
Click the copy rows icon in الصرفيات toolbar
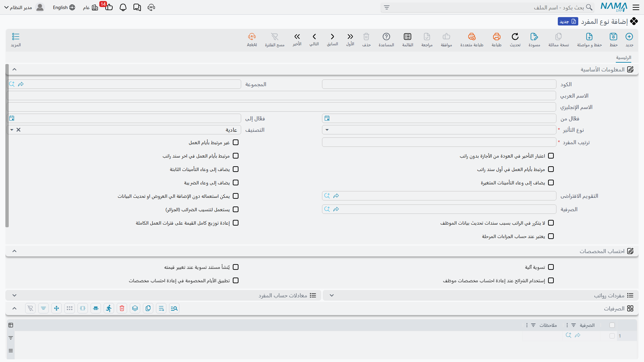(x=148, y=308)
